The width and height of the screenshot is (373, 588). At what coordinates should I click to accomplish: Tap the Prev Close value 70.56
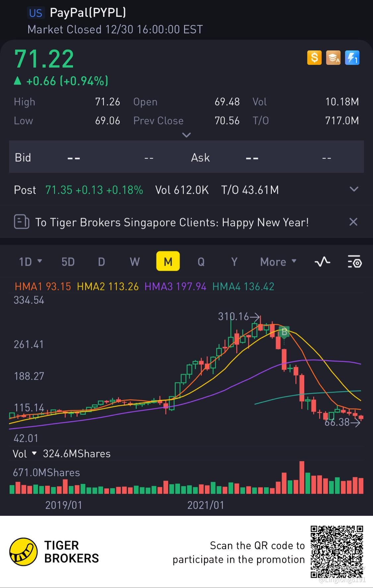tap(227, 121)
